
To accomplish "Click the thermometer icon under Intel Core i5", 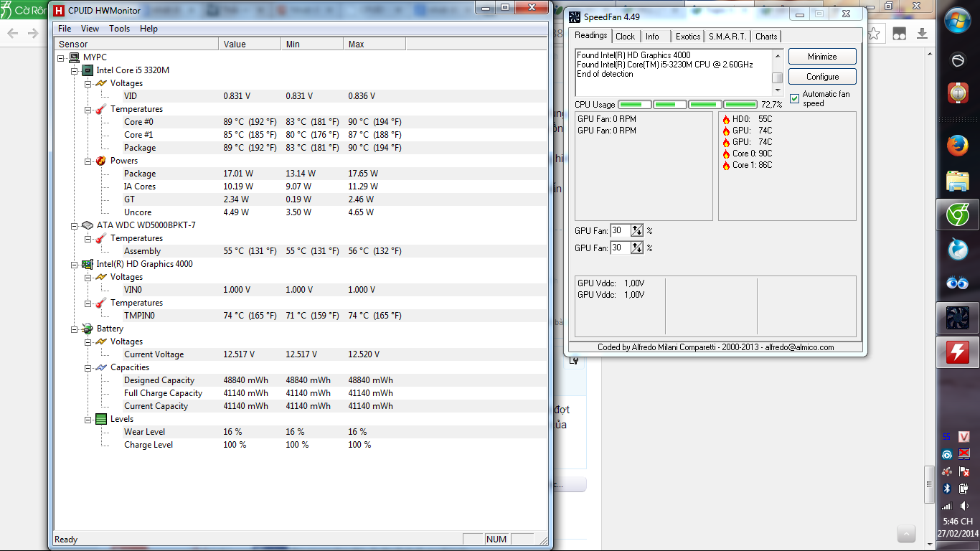I will tap(101, 109).
